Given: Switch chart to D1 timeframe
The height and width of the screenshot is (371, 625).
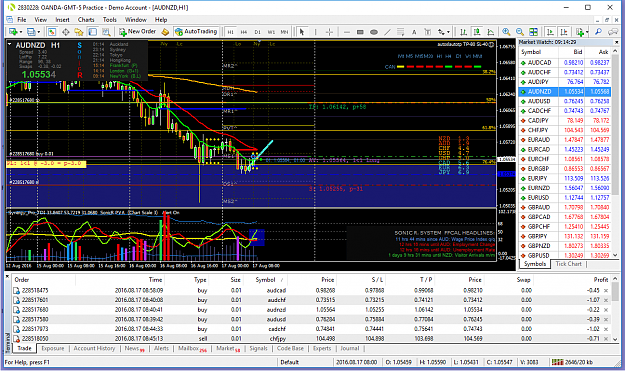Looking at the screenshot, I should [257, 32].
